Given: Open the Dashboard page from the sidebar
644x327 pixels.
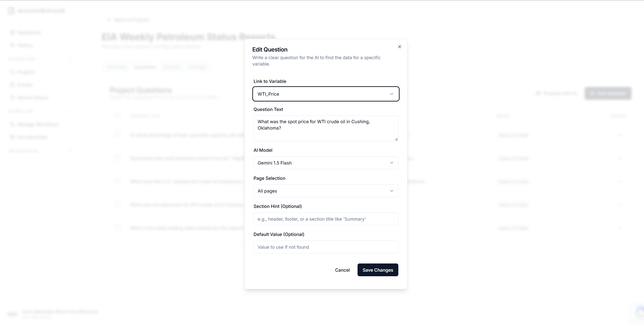Looking at the screenshot, I should pos(29,32).
